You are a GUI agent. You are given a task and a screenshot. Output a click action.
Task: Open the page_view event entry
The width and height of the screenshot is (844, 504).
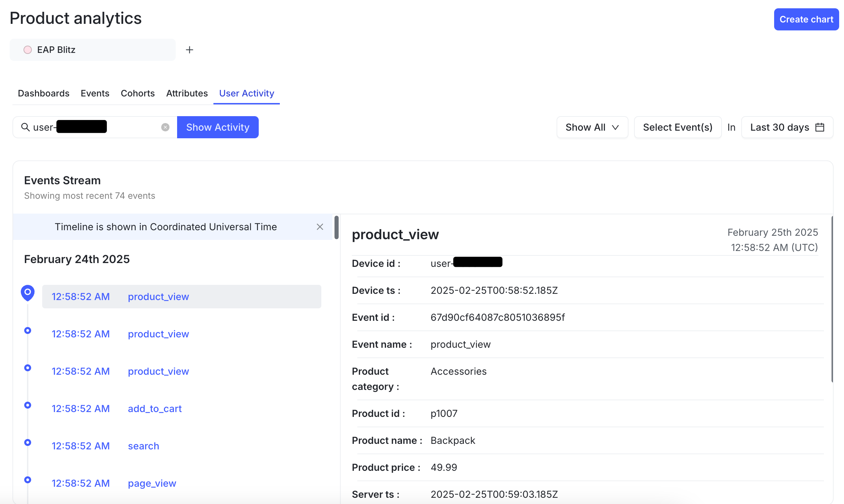152,483
